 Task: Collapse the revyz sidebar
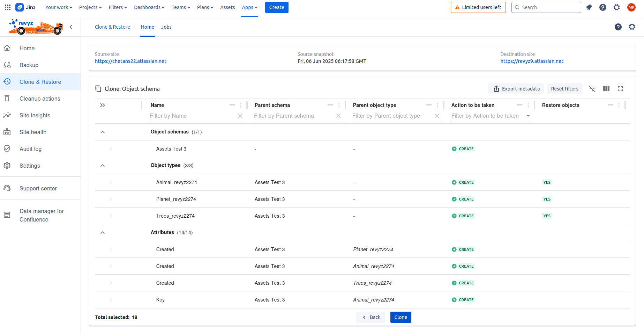coord(71,27)
